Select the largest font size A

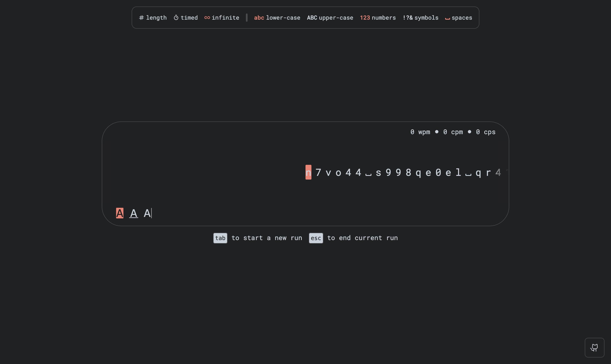[120, 213]
